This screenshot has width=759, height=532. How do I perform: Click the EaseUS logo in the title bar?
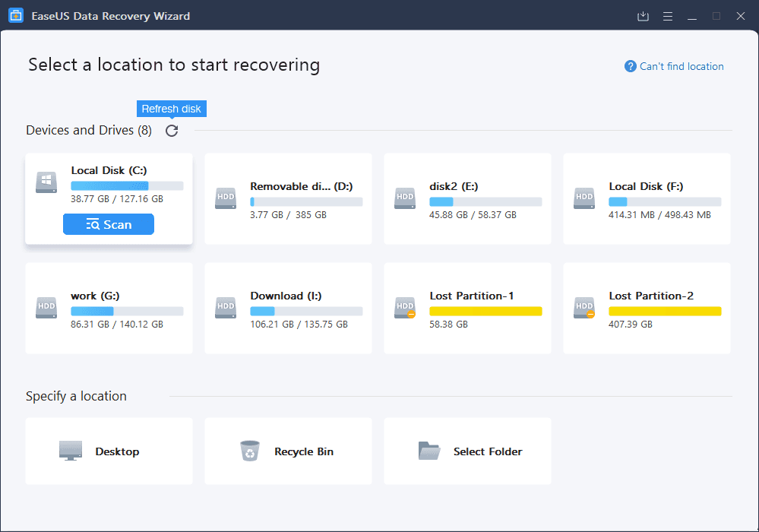[x=16, y=15]
